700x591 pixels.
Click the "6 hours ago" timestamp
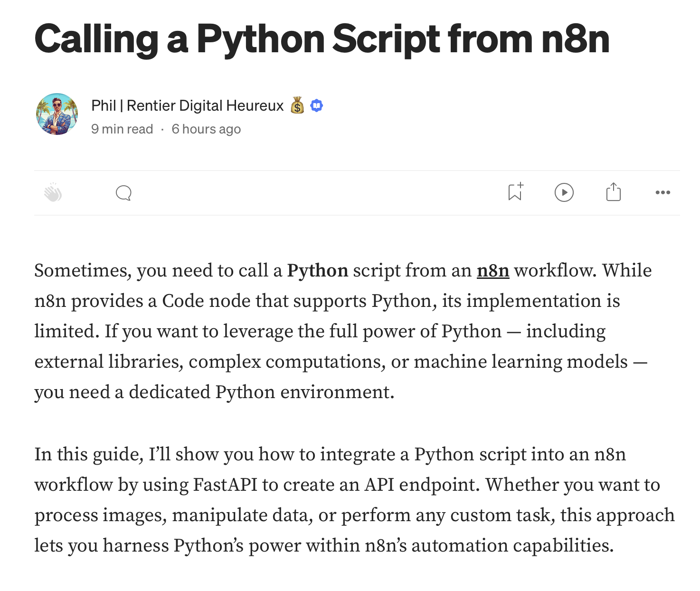click(x=206, y=128)
